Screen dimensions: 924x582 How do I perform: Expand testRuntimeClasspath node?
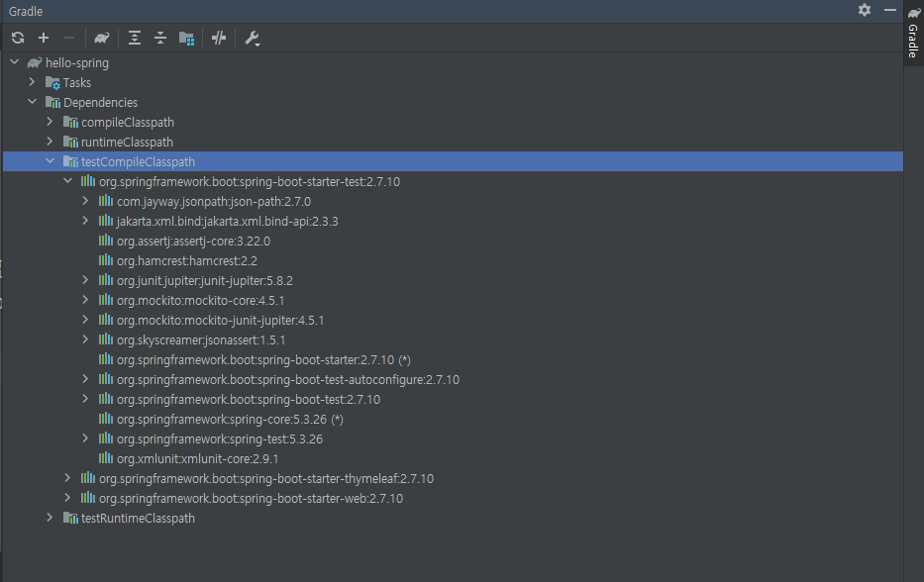[51, 518]
